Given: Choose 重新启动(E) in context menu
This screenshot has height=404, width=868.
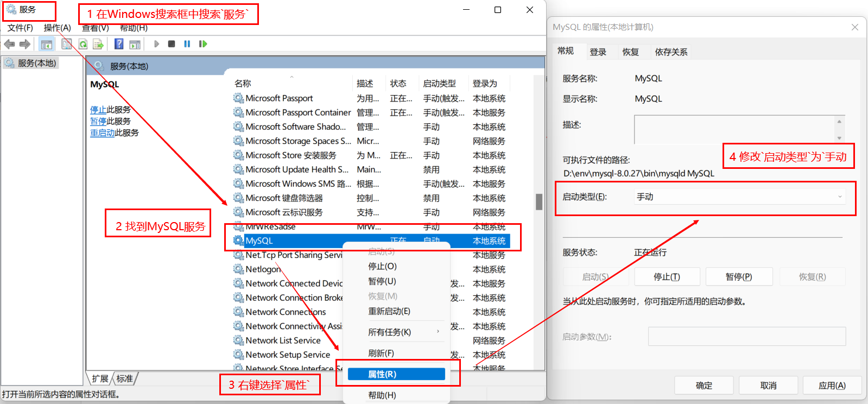Looking at the screenshot, I should point(389,311).
